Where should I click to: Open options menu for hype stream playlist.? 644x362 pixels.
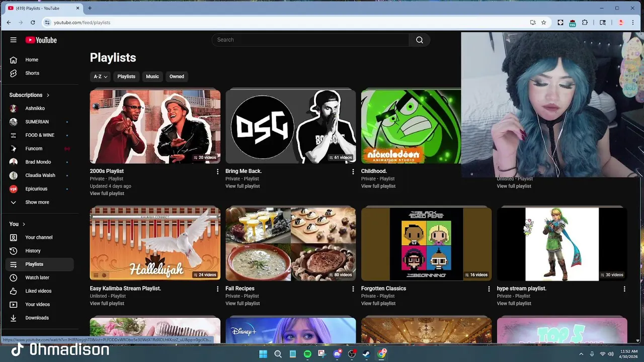tap(624, 289)
